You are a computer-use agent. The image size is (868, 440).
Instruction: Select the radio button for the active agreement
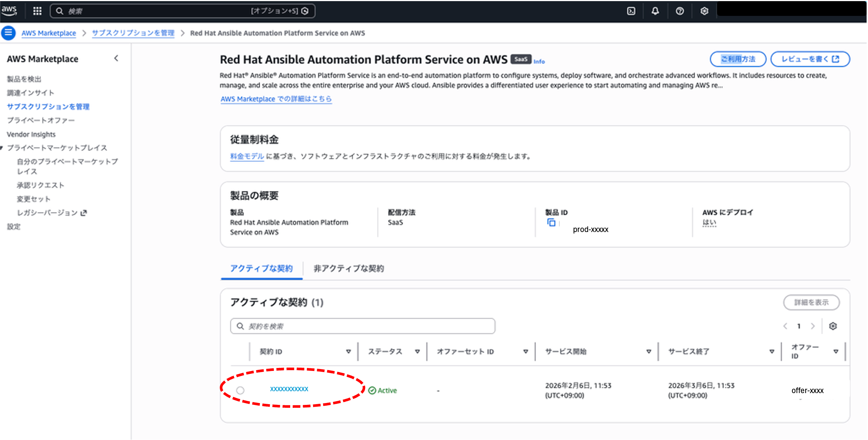(x=240, y=390)
